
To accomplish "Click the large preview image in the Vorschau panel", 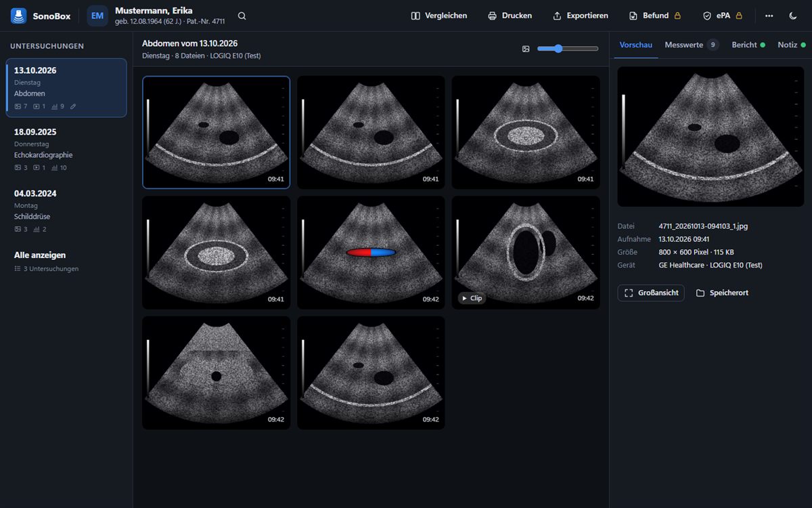I will point(710,136).
